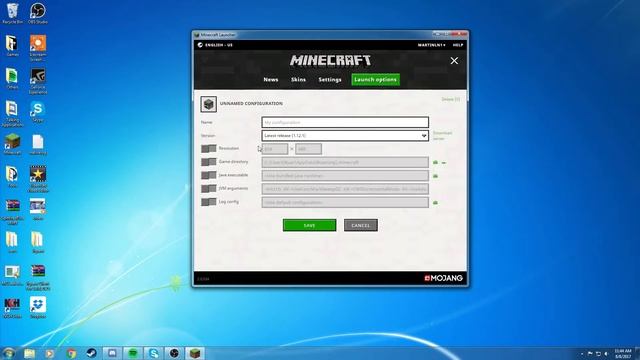Viewport: 640px width, 360px height.
Task: Enable the Java executable toggle
Action: point(209,175)
